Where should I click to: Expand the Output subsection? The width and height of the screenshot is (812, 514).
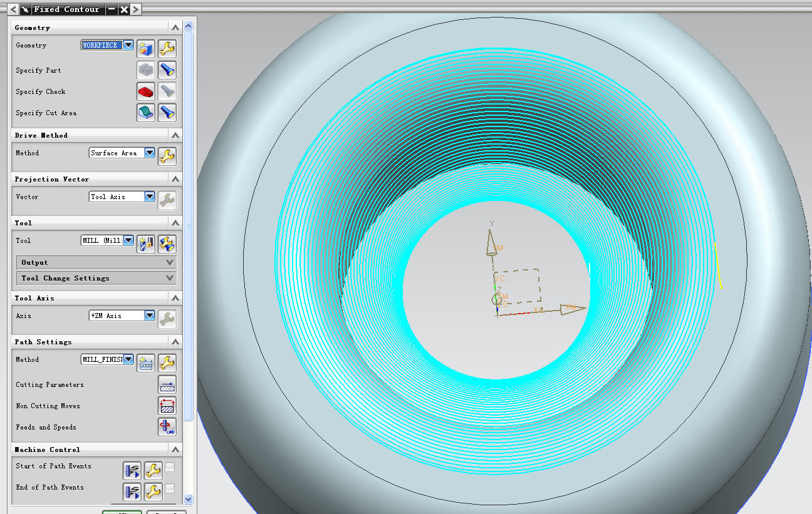(96, 262)
